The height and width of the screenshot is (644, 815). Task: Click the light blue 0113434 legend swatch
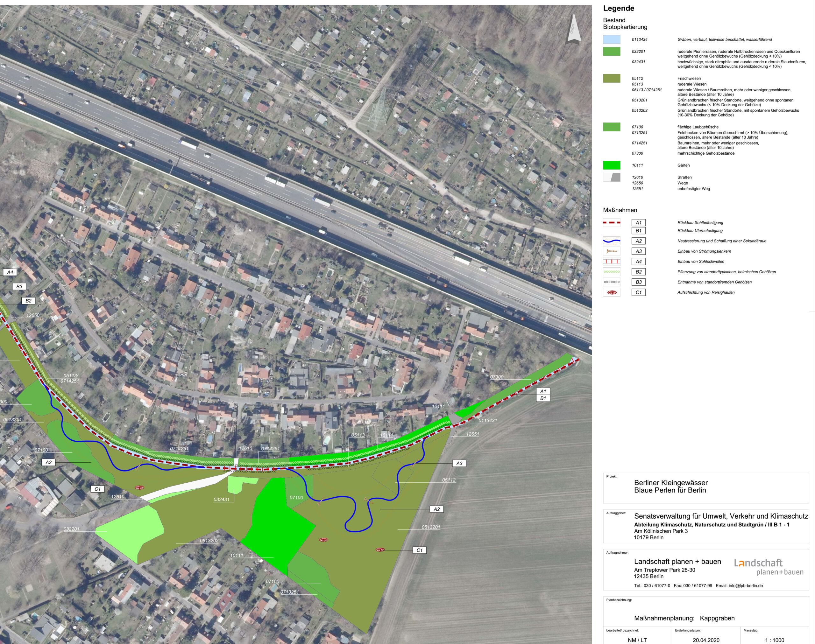point(612,39)
